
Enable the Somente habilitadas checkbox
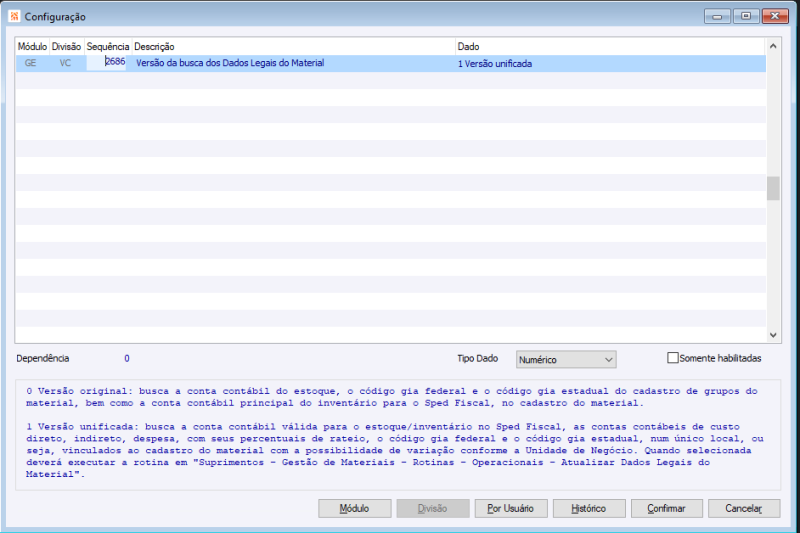point(672,358)
